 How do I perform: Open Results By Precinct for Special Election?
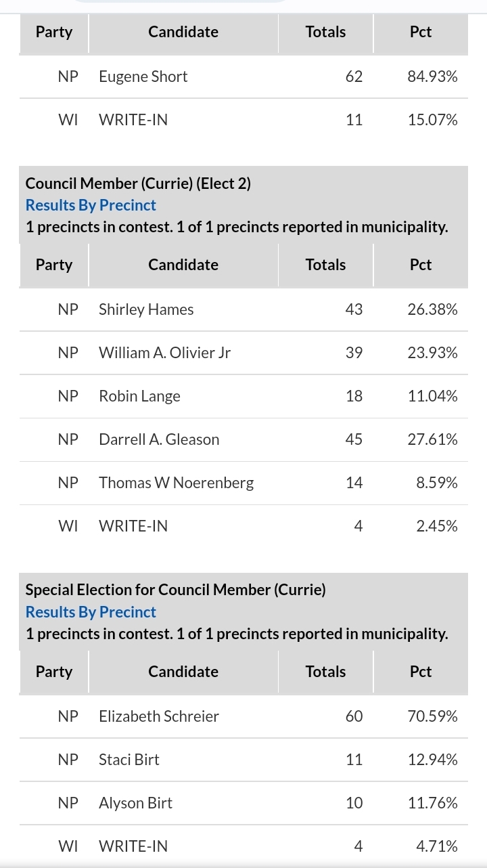coord(91,611)
